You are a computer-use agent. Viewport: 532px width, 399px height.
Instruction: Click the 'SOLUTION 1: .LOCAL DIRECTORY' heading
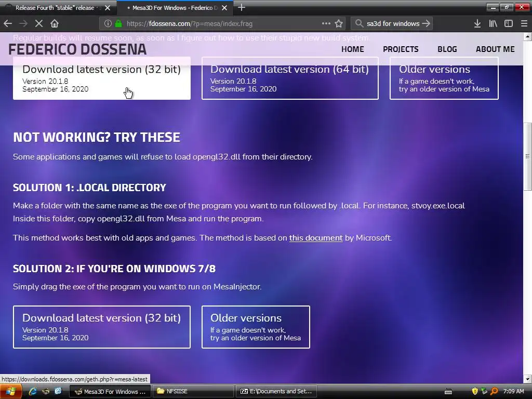click(x=89, y=188)
